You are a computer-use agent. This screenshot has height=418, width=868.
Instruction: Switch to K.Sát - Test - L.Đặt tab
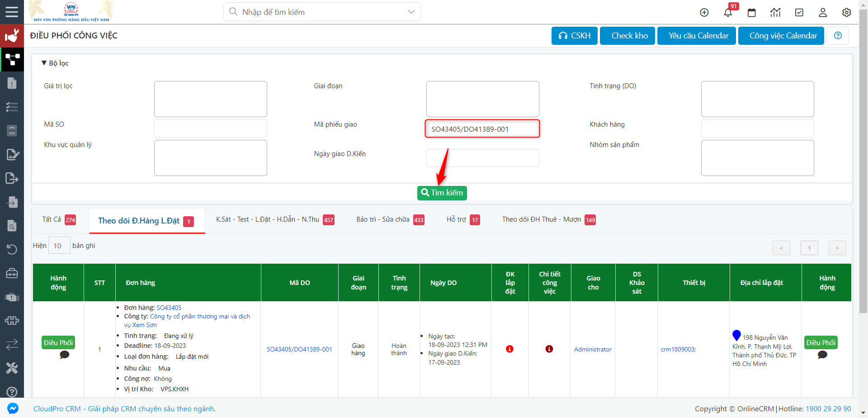coord(275,220)
